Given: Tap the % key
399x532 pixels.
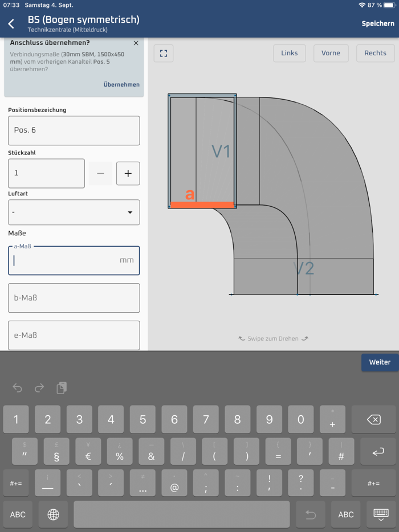Looking at the screenshot, I should pos(120,452).
